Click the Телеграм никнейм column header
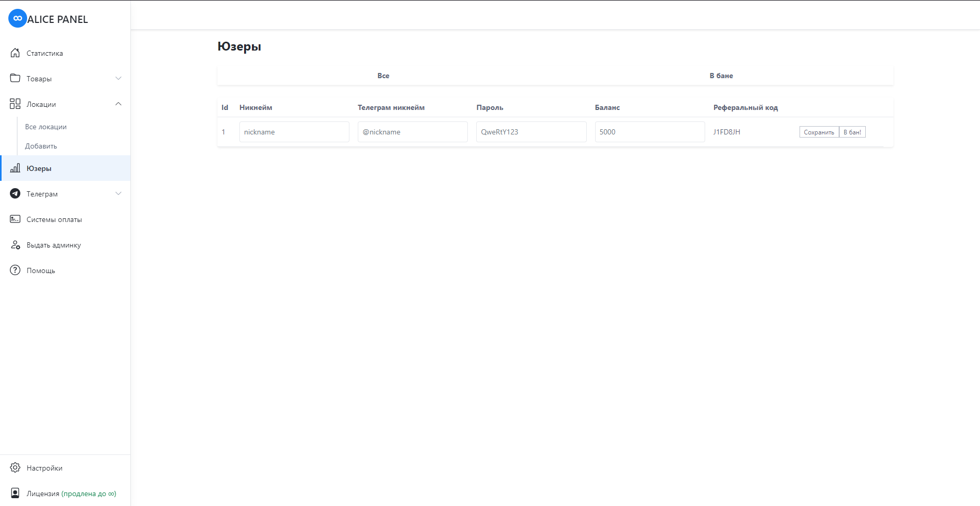The width and height of the screenshot is (980, 506). click(391, 107)
